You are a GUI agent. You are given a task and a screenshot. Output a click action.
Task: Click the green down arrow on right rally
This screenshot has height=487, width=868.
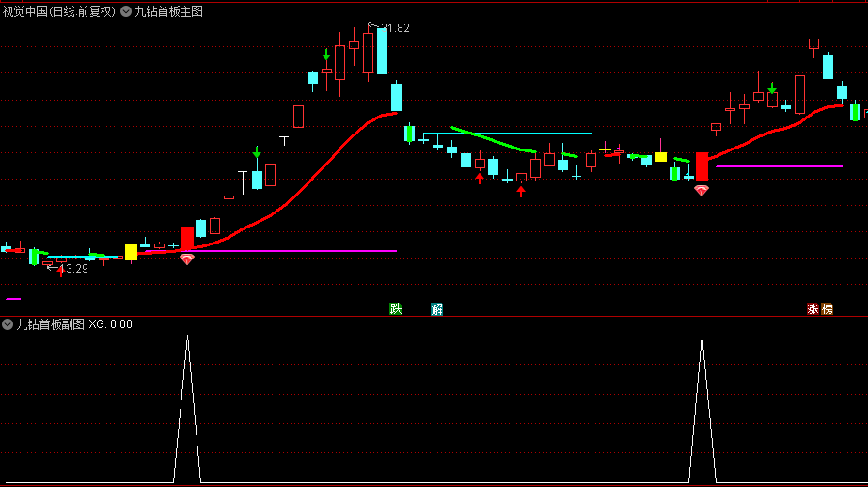point(772,88)
